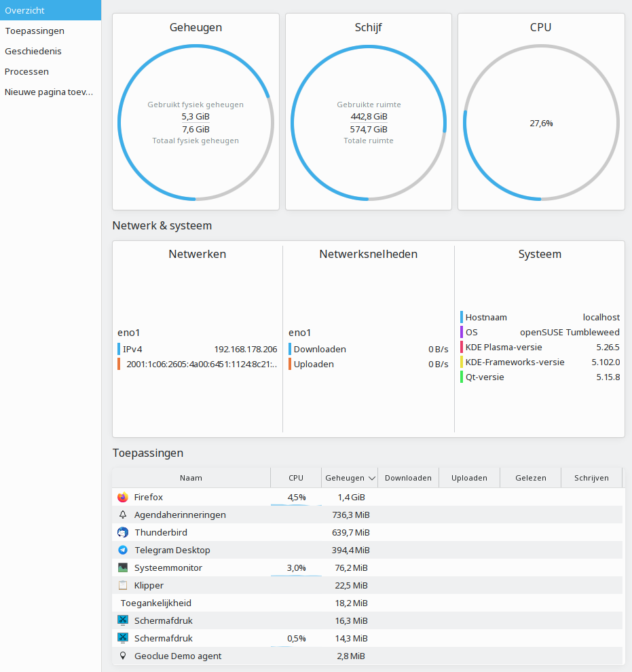Click the Firefox icon in applications list
This screenshot has width=632, height=672.
point(123,497)
